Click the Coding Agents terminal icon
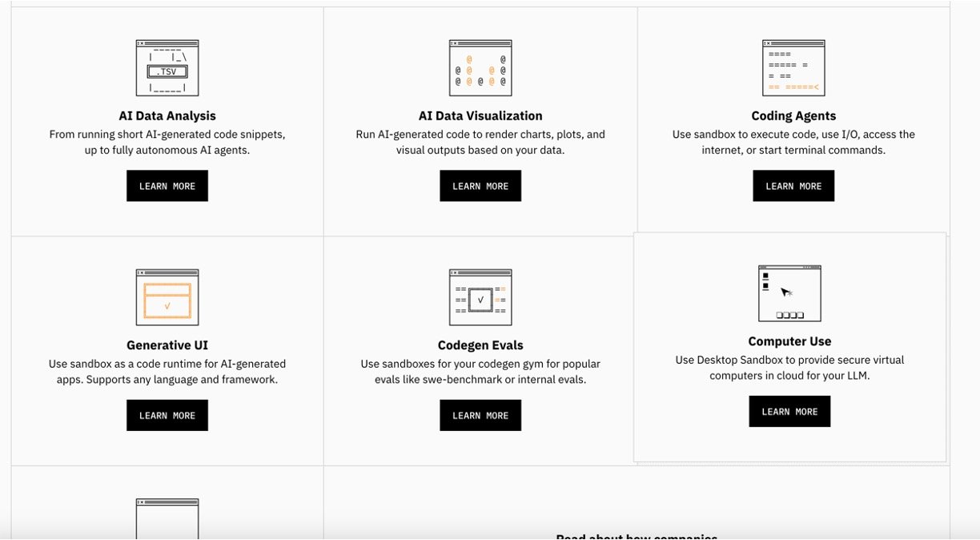Screen dimensions: 980x540 pos(793,68)
